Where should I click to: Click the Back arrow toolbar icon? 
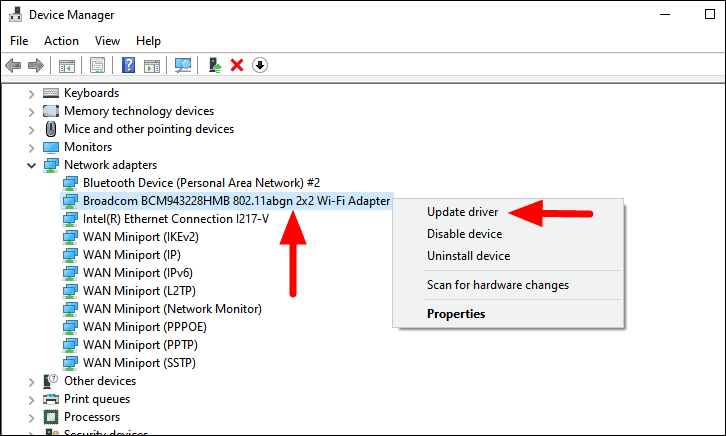pos(13,65)
